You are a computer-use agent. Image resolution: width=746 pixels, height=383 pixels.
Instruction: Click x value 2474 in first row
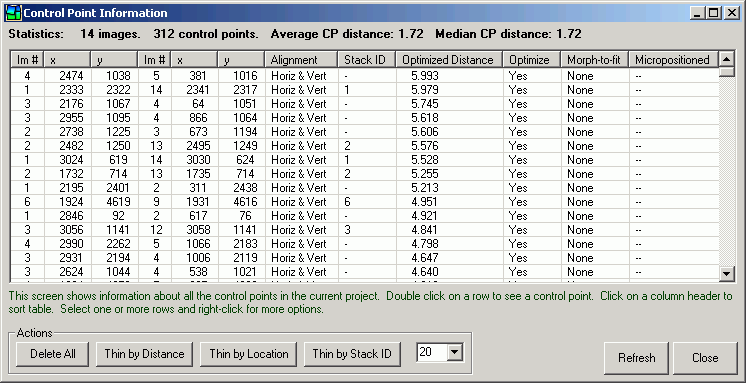coord(71,76)
